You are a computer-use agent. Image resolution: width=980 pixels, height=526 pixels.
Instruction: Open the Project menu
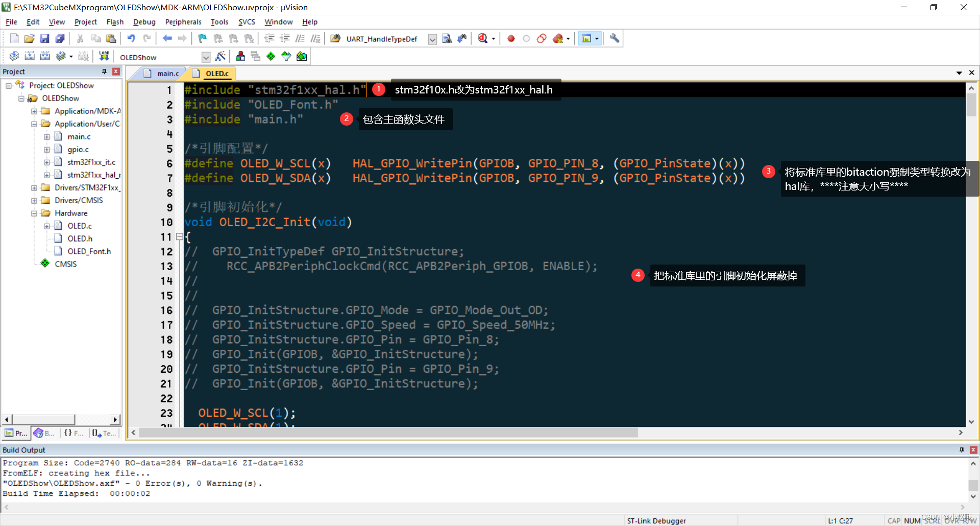(85, 22)
